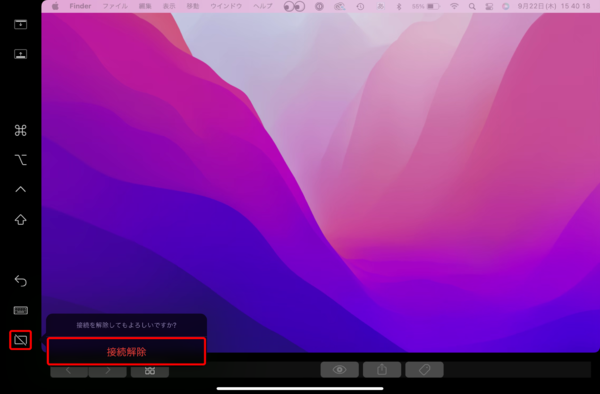Viewport: 600px width, 394px height.
Task: Confirm with the red 接続解除 button
Action: [x=126, y=351]
